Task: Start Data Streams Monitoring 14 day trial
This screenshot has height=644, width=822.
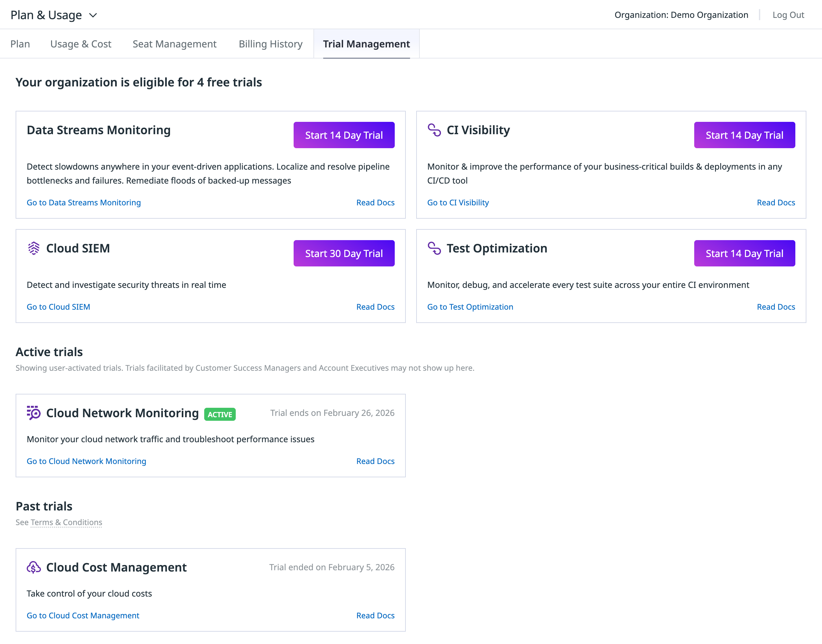Action: [344, 135]
